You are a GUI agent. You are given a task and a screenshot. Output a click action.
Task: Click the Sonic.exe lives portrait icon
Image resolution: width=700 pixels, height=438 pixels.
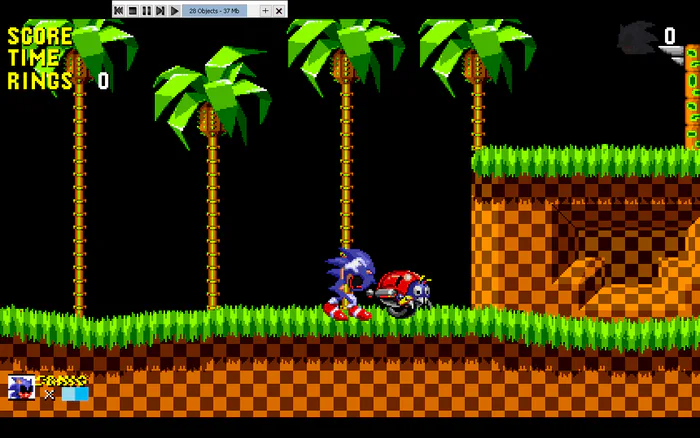click(x=21, y=387)
